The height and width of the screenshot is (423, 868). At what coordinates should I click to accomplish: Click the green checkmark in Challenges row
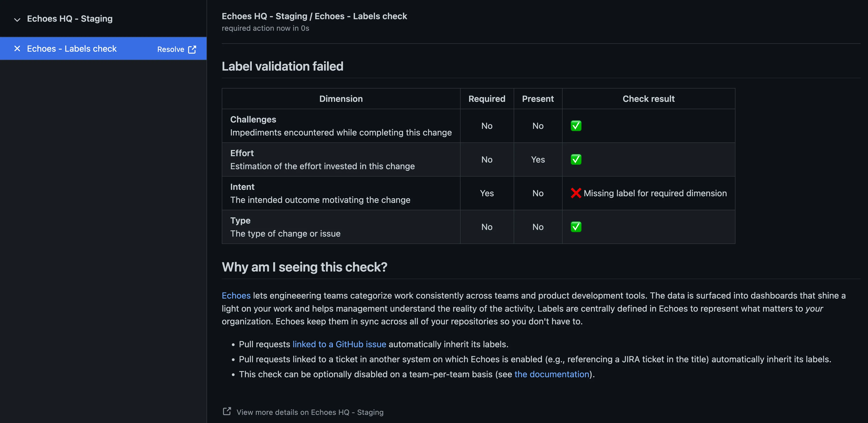(x=576, y=126)
